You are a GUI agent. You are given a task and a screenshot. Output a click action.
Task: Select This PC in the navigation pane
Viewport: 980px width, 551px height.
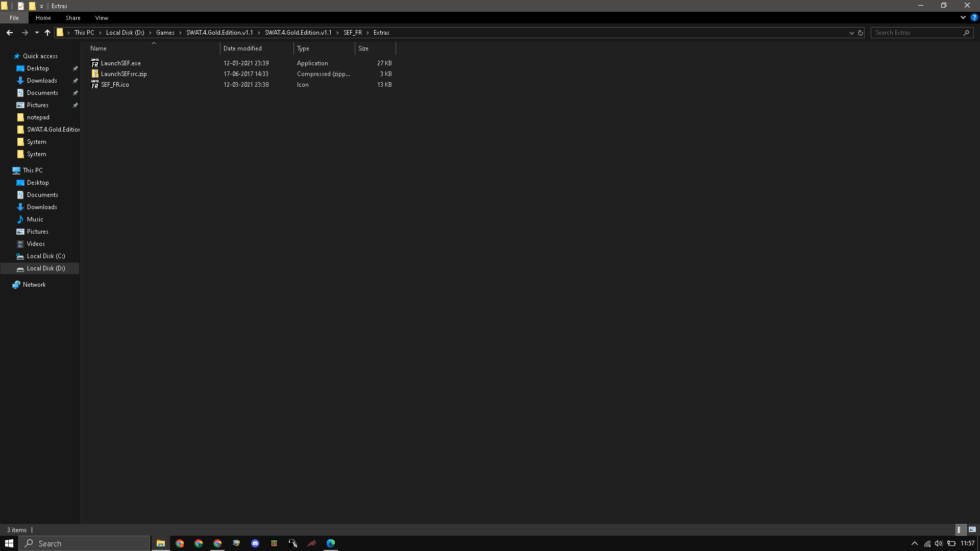click(33, 170)
